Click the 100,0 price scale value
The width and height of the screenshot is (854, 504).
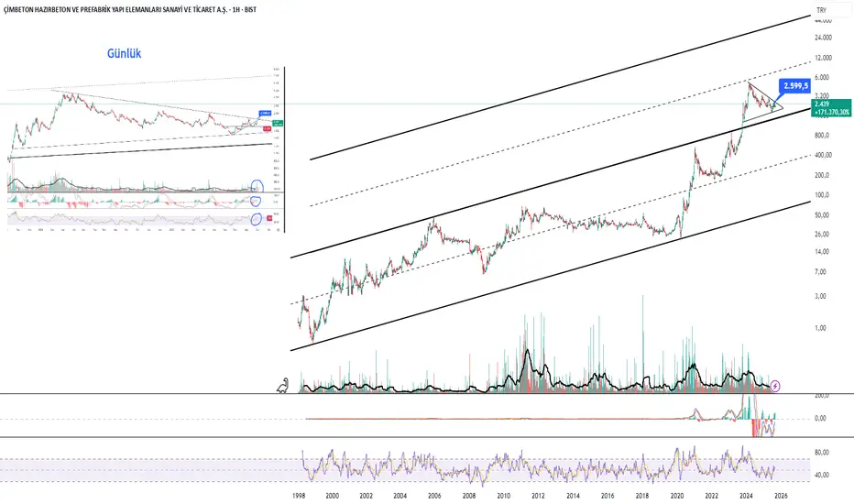tap(822, 195)
